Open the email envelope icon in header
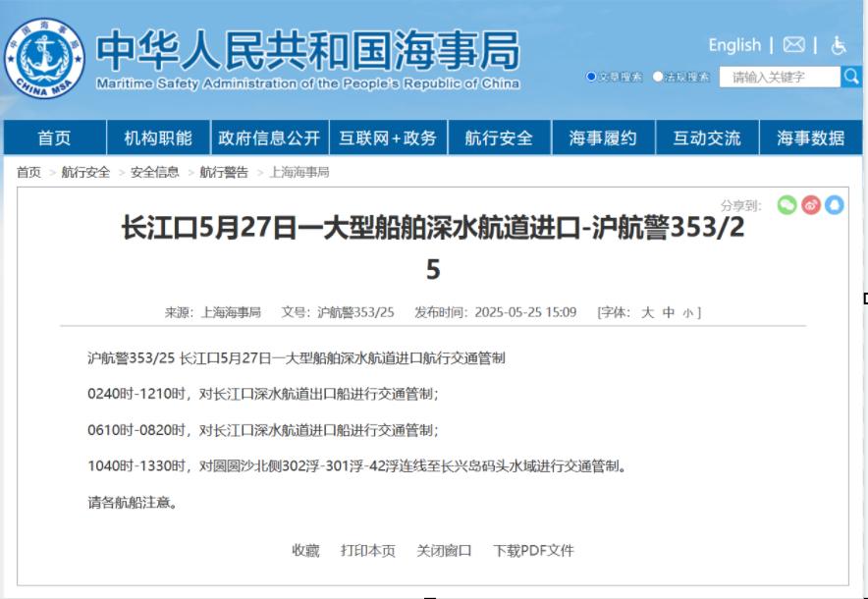Image resolution: width=868 pixels, height=599 pixels. [793, 45]
